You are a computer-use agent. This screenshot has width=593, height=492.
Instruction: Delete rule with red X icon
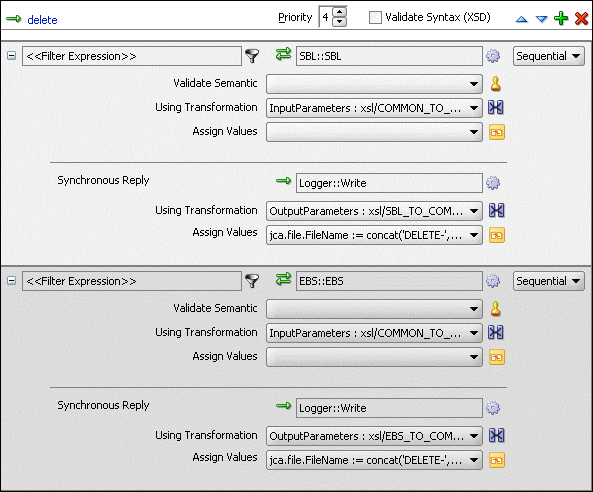[x=581, y=18]
